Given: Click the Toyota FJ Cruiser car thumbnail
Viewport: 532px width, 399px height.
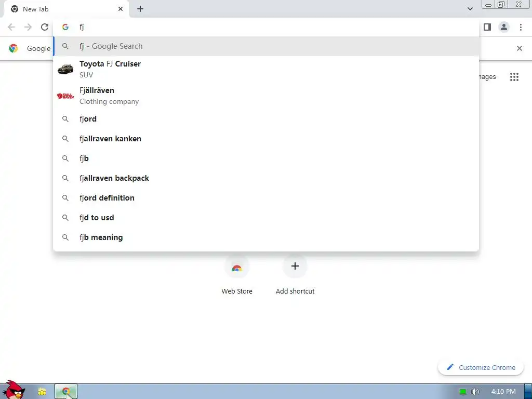Looking at the screenshot, I should coord(65,69).
